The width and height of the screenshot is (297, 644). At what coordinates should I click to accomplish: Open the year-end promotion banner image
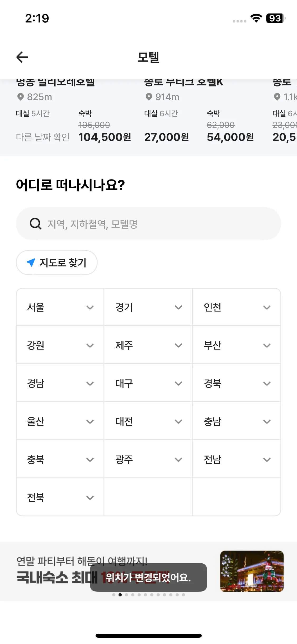coord(252,571)
